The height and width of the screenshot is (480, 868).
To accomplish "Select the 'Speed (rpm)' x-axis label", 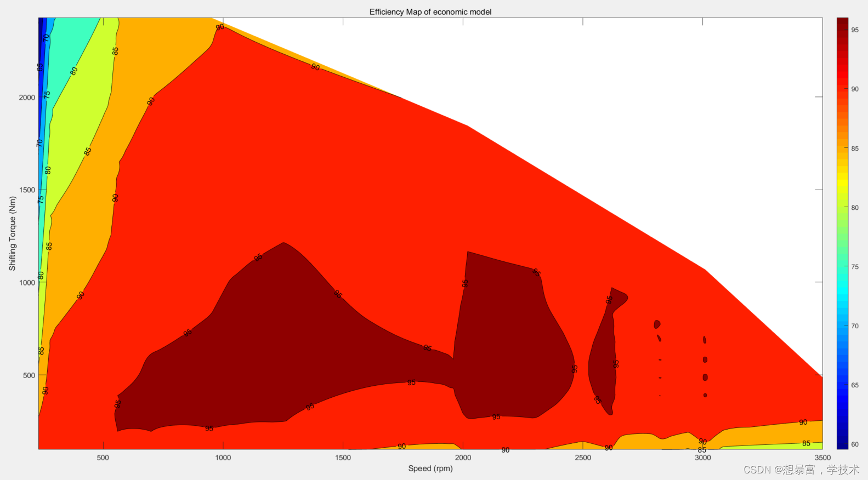I will tap(430, 468).
